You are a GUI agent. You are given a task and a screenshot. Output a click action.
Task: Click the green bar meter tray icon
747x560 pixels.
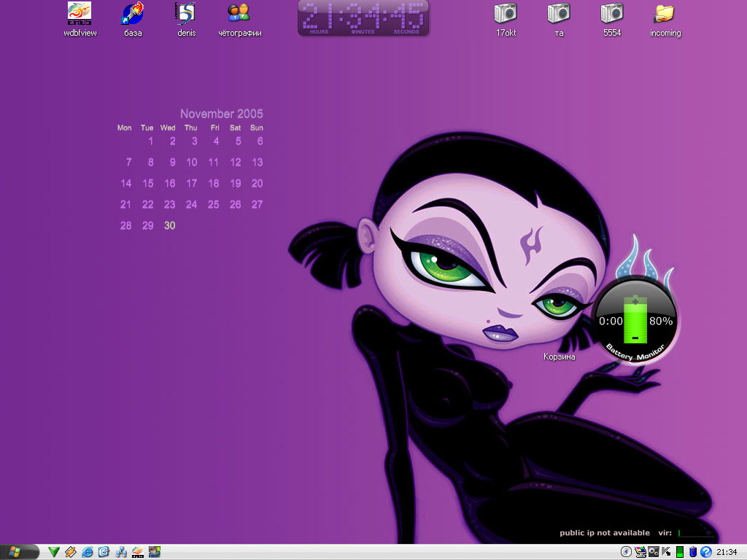(680, 552)
